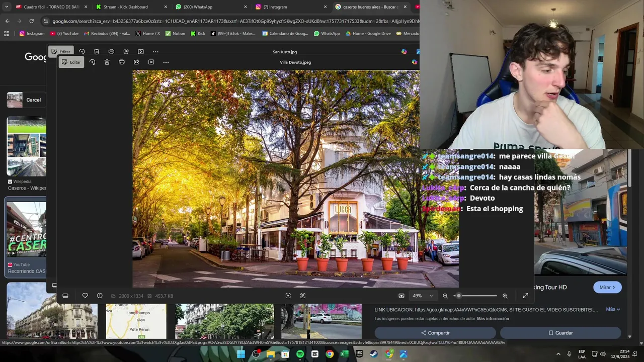This screenshot has height=362, width=644.
Task: Rotate the Villa Devoto.jpeg image
Action: point(92,62)
